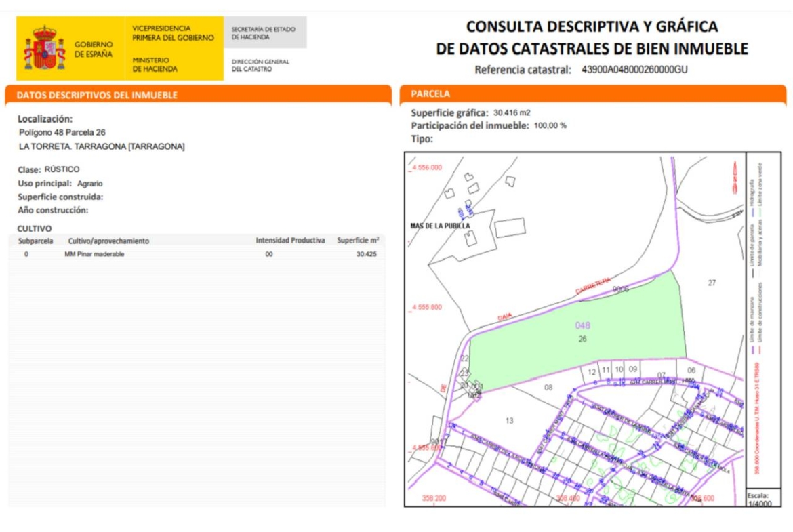Click the Spanish coat of arms emblem

(45, 48)
